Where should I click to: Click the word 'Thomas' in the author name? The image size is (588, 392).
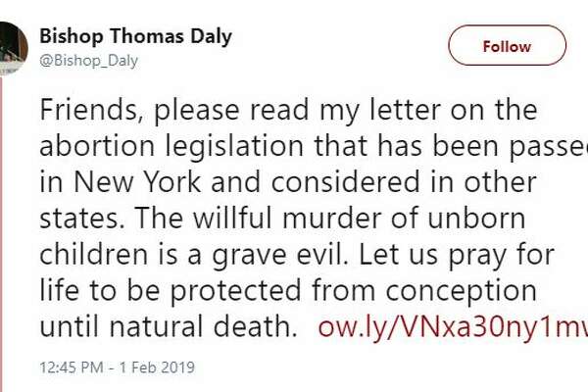(x=147, y=37)
